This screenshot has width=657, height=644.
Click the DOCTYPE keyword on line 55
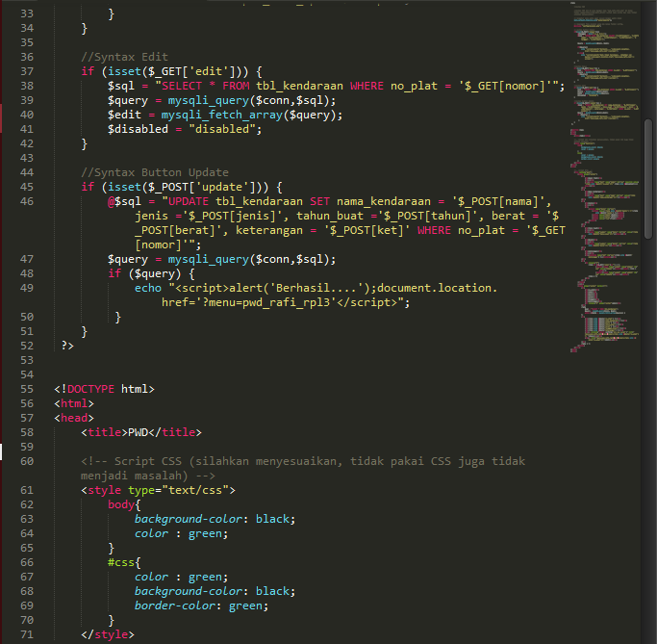(91, 389)
